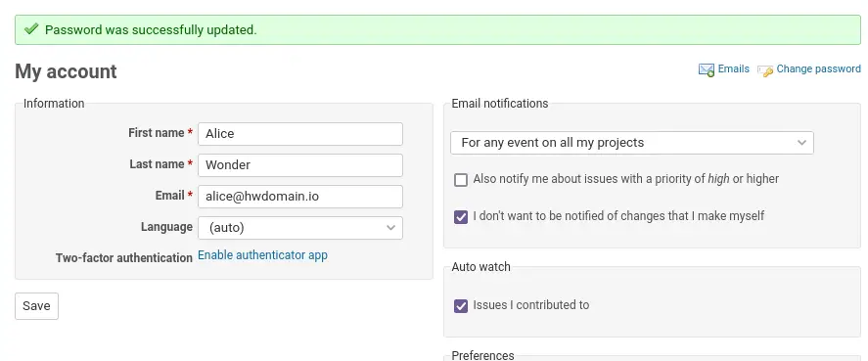The image size is (868, 361).
Task: Click the chevron on email notifications select
Action: tap(801, 143)
